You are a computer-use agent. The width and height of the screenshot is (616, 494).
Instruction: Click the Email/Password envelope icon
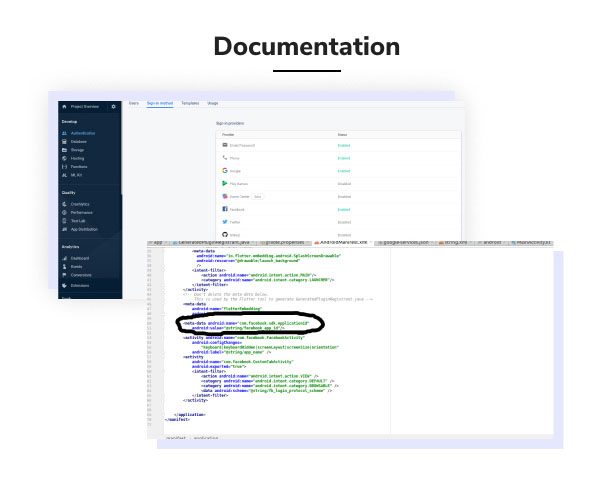[x=225, y=145]
